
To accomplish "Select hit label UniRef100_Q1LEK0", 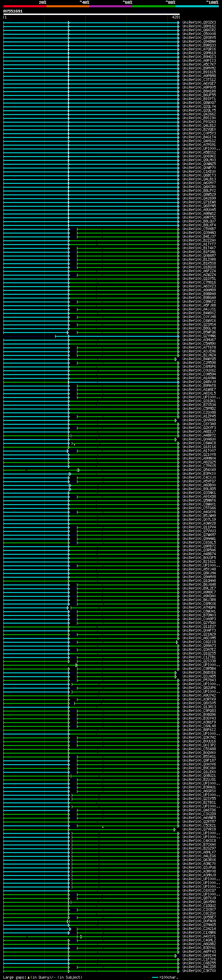I will (199, 772).
